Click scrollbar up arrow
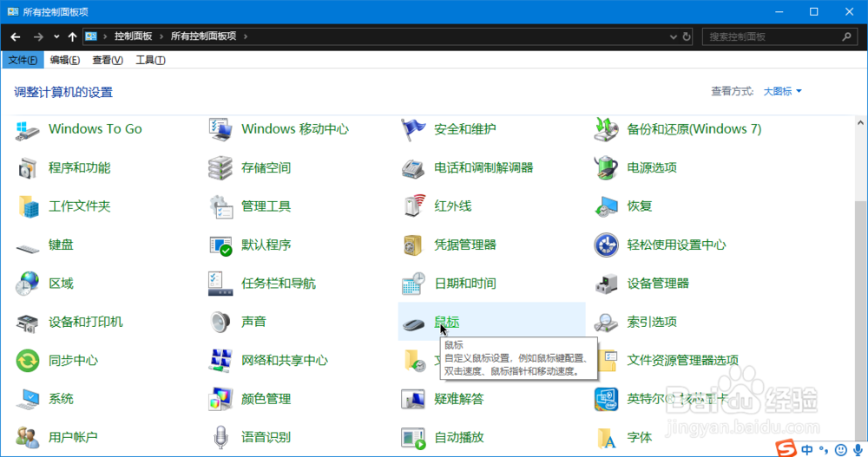This screenshot has height=457, width=868. tap(861, 123)
